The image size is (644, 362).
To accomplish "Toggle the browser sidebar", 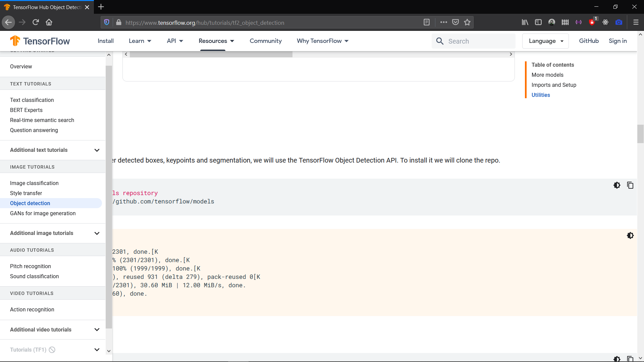I will tap(538, 22).
